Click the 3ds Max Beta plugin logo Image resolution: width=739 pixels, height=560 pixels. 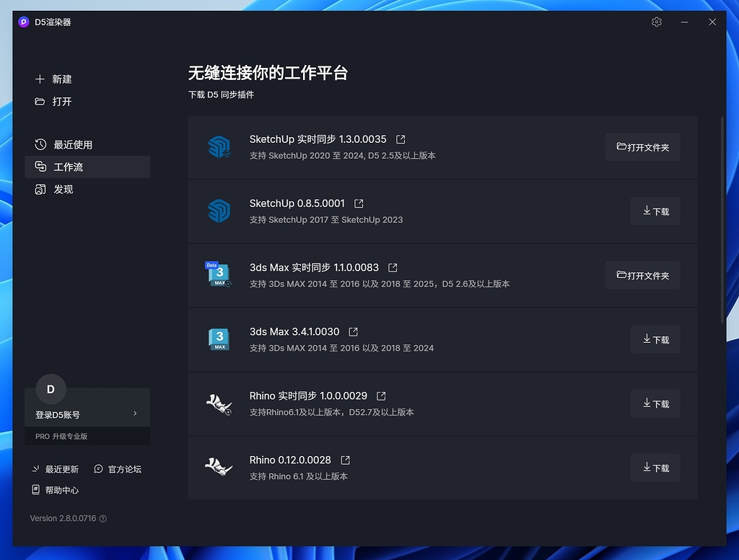pos(219,275)
